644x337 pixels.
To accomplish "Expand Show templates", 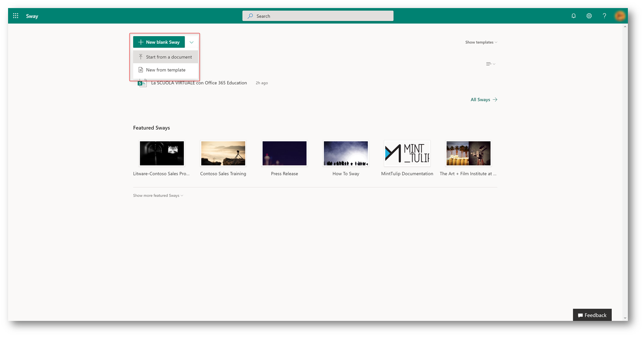I will click(481, 42).
